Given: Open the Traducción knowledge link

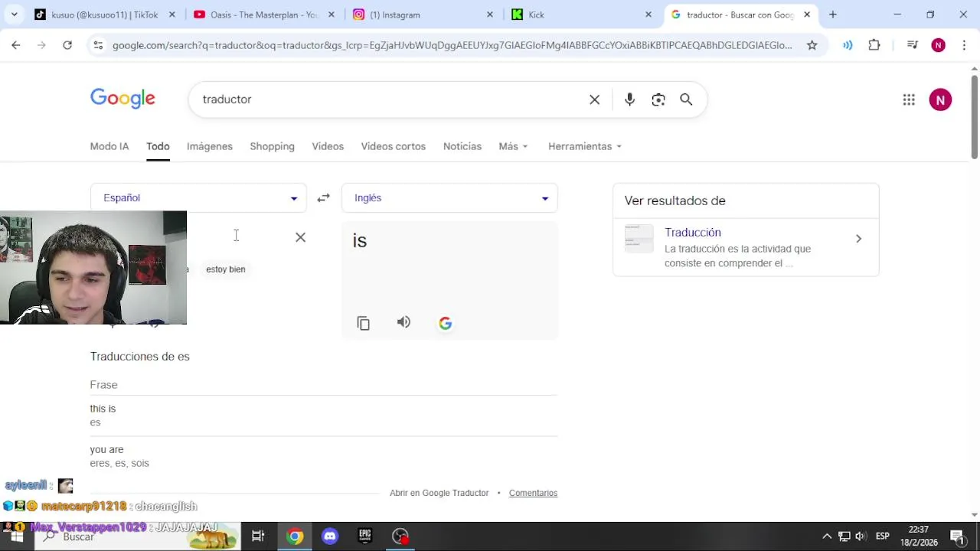Looking at the screenshot, I should pyautogui.click(x=693, y=233).
